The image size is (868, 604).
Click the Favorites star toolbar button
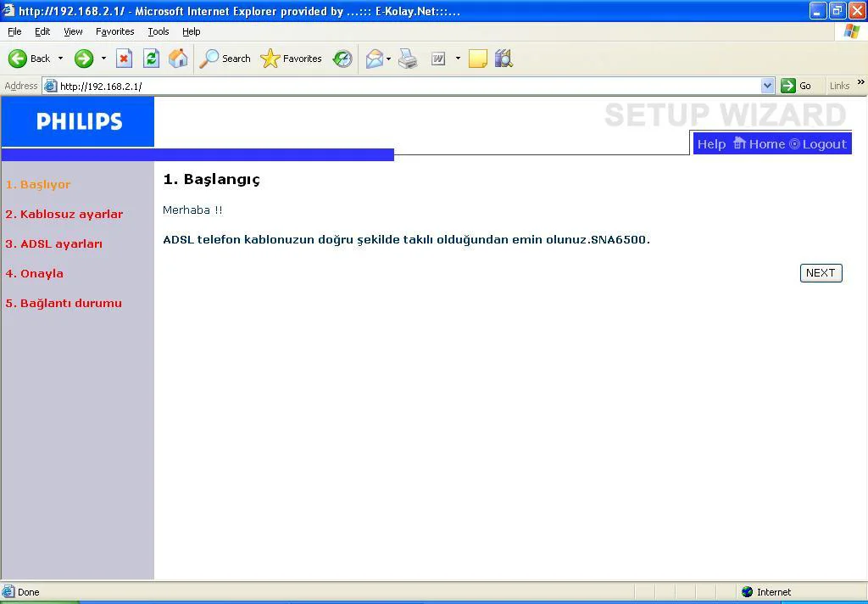[292, 59]
